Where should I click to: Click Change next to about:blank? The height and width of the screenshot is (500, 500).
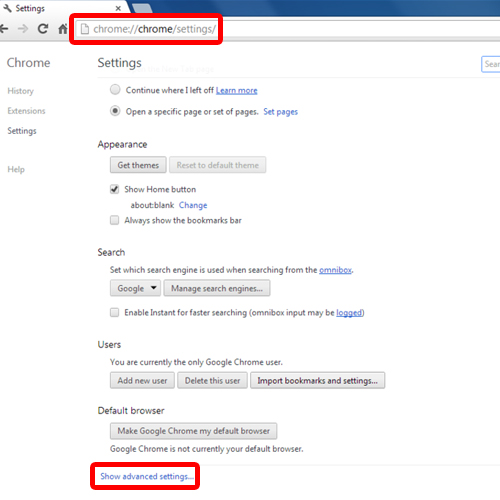pos(193,205)
